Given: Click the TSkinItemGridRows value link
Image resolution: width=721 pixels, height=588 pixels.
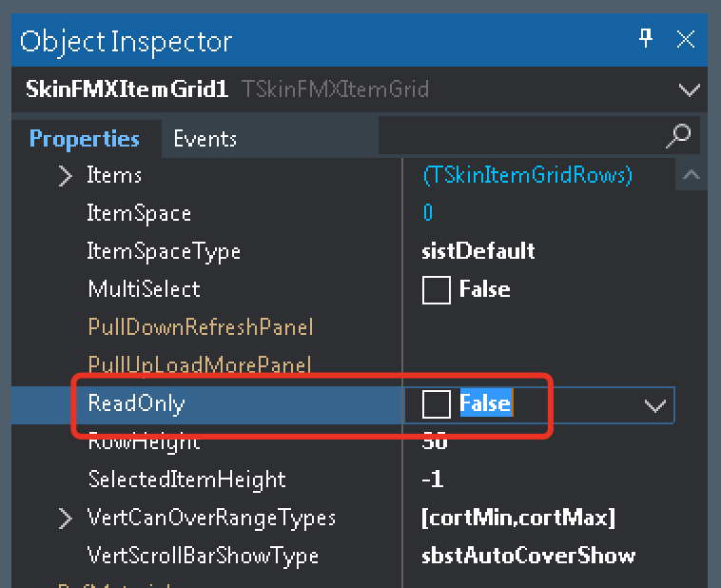Looking at the screenshot, I should 527,175.
